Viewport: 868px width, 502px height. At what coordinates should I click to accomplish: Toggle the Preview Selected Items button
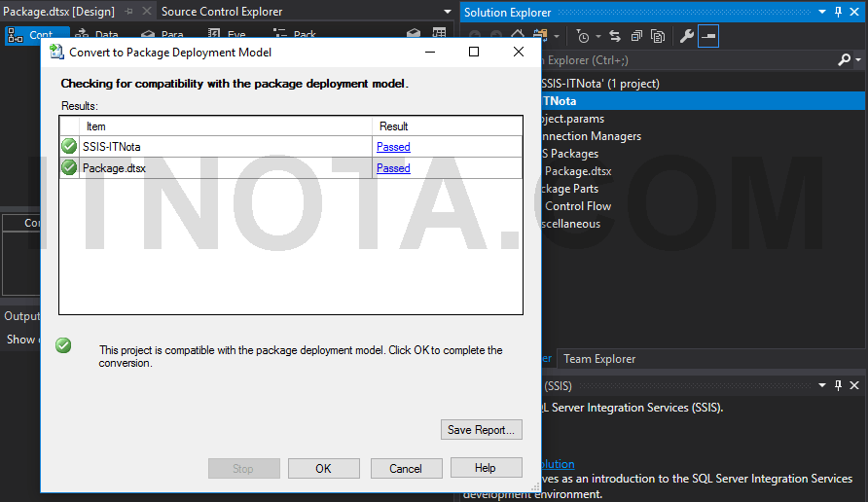(x=708, y=36)
